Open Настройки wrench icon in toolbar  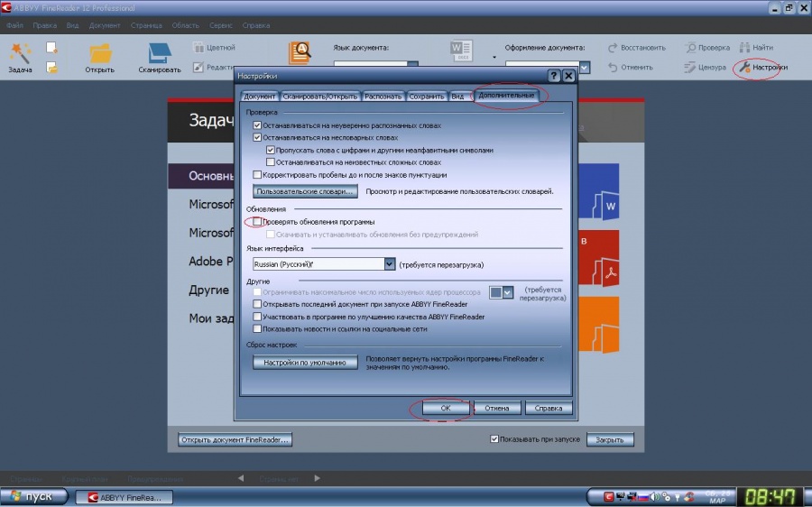pyautogui.click(x=744, y=67)
